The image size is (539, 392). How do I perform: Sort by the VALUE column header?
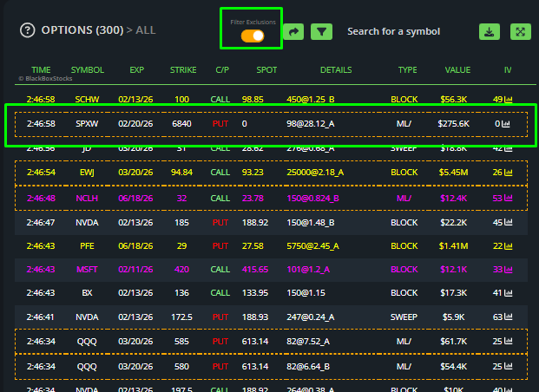pyautogui.click(x=457, y=69)
